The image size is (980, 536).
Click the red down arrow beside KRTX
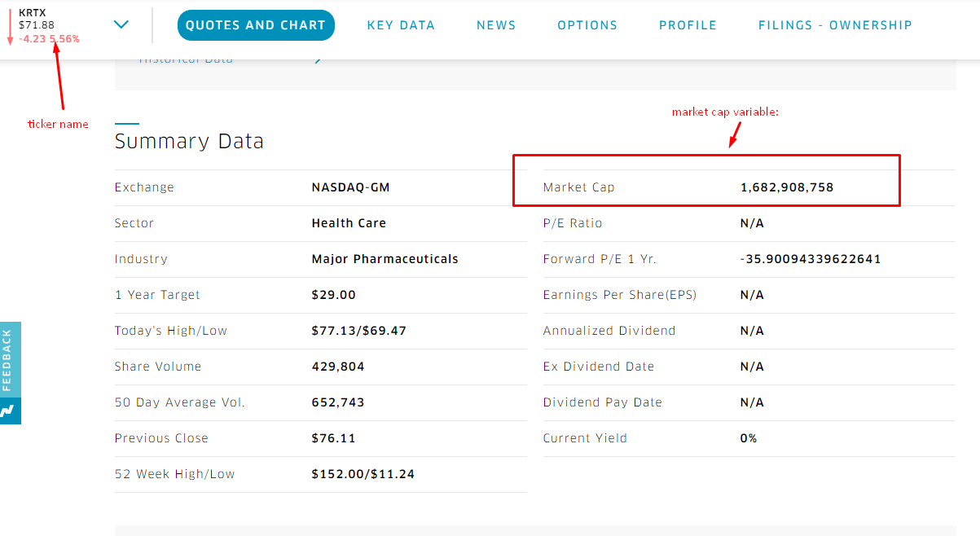[10, 26]
